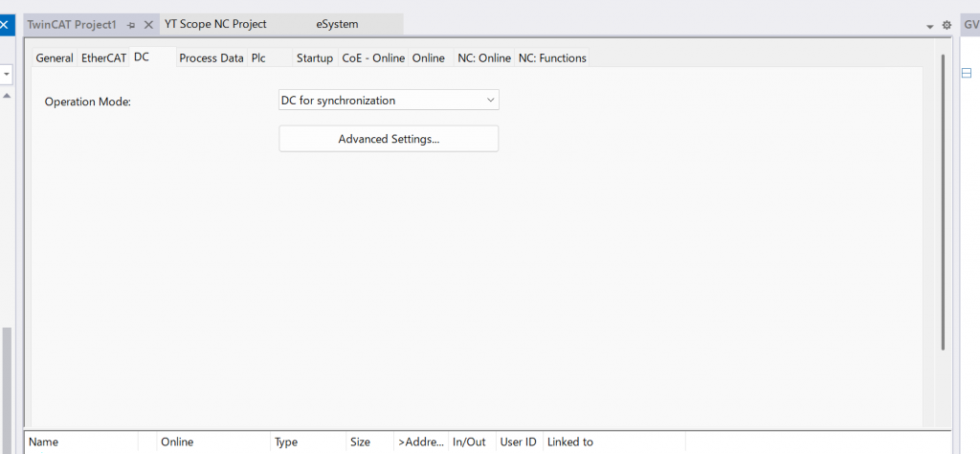The image size is (980, 454).
Task: Show the open documents list arrow
Action: (x=930, y=26)
